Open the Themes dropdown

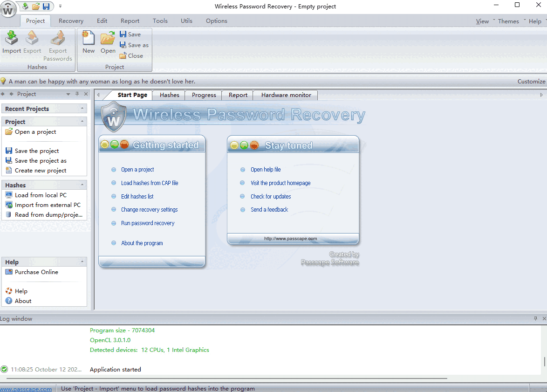coord(508,21)
